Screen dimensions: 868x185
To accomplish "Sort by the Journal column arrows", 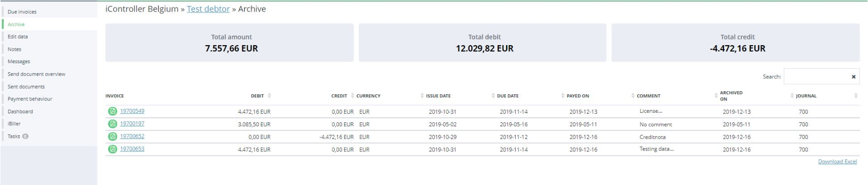I will (x=855, y=96).
